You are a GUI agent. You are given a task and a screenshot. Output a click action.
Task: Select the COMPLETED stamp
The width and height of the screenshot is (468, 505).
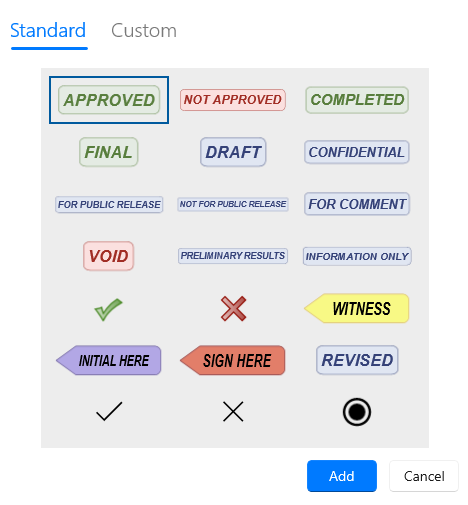357,100
